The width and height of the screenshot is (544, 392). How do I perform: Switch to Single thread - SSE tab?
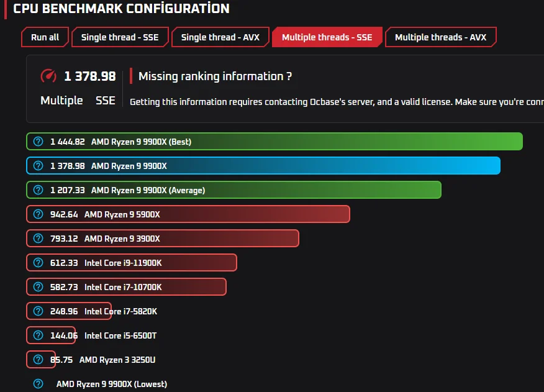[x=120, y=37]
